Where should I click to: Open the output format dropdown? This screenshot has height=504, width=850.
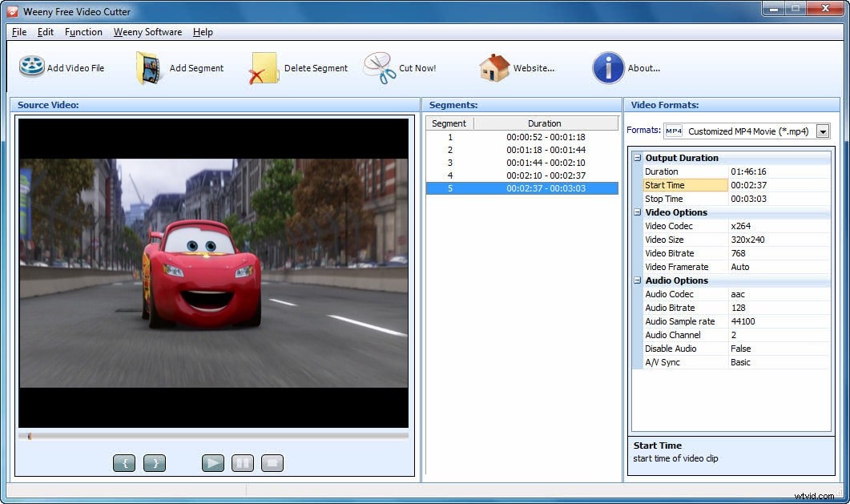824,131
